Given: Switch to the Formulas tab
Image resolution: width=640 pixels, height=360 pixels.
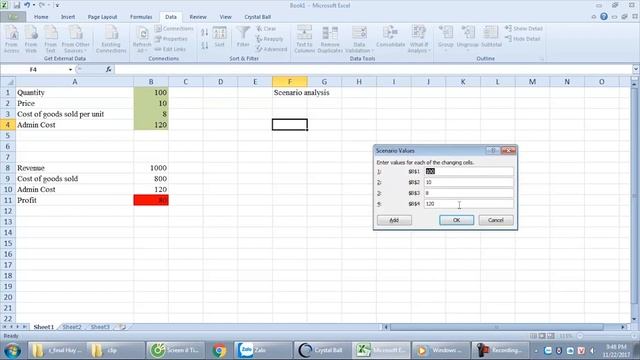Looking at the screenshot, I should 141,17.
